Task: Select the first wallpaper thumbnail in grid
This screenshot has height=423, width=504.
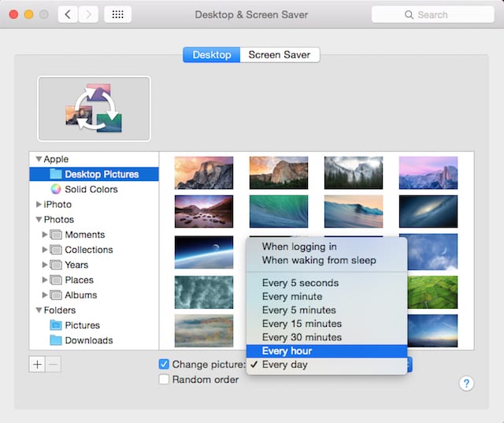Action: click(x=203, y=172)
